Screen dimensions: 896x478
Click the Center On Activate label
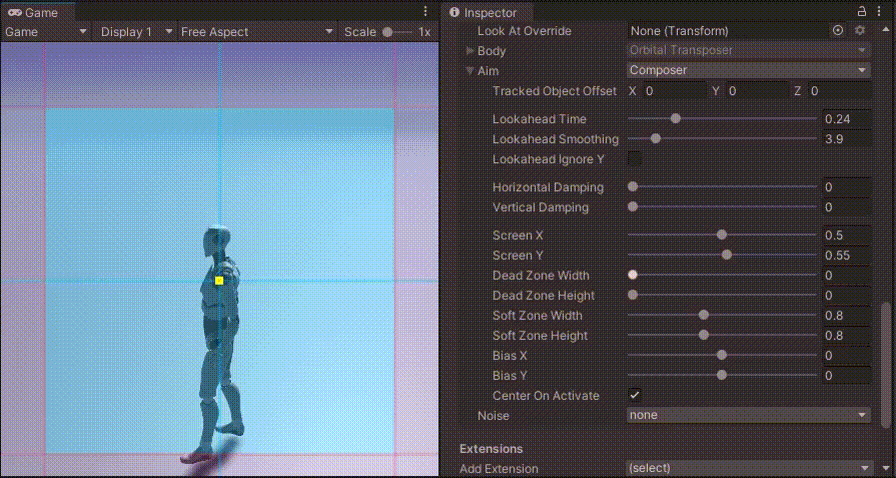pyautogui.click(x=546, y=396)
